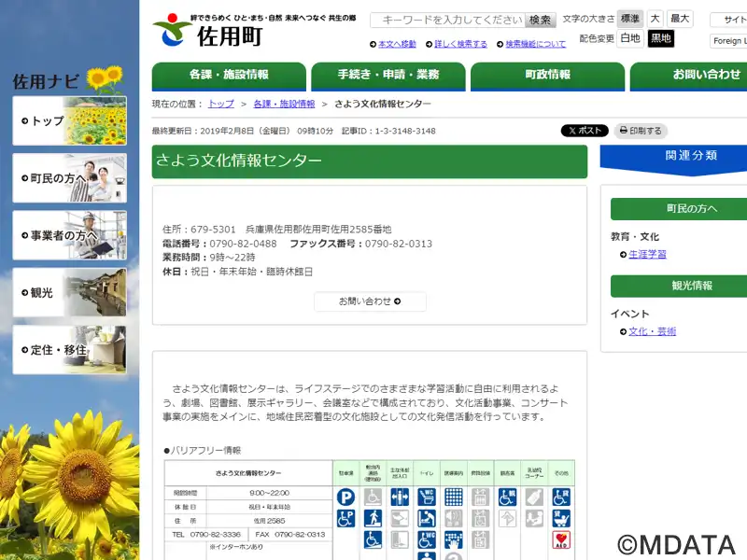The width and height of the screenshot is (747, 560).
Task: Open the Foreign Language dropdown
Action: [x=728, y=41]
